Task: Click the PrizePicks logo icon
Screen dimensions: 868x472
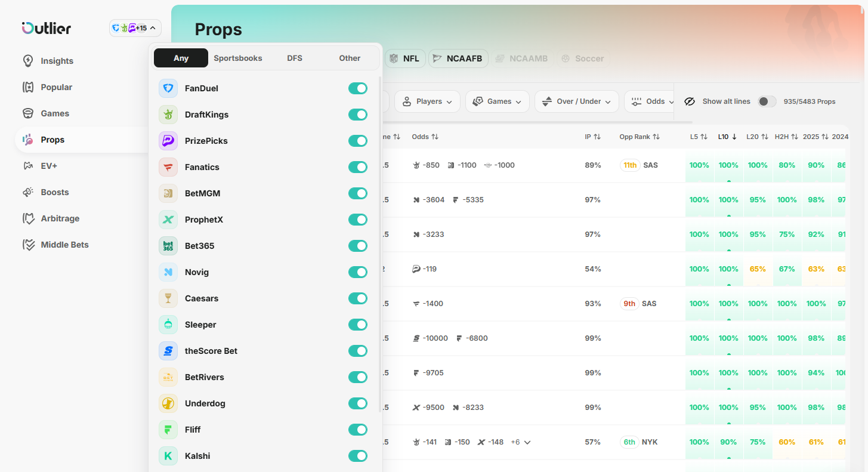Action: 168,141
